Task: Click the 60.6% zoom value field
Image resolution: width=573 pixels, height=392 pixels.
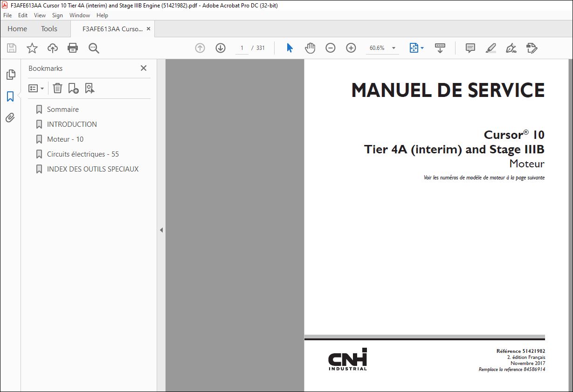Action: (x=377, y=48)
